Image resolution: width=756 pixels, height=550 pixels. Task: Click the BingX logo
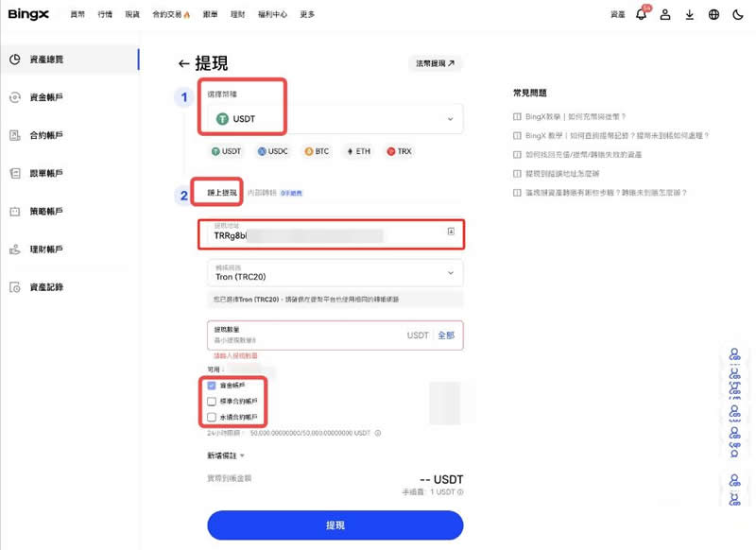point(27,14)
